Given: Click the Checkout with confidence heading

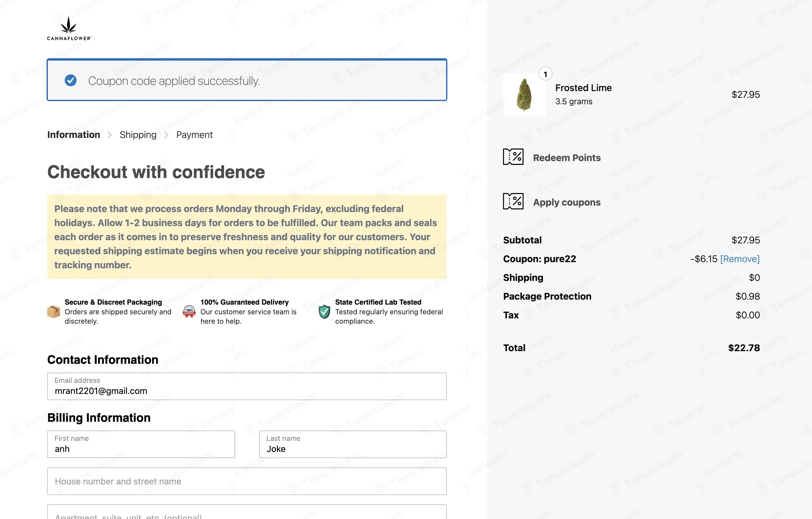Looking at the screenshot, I should tap(156, 172).
